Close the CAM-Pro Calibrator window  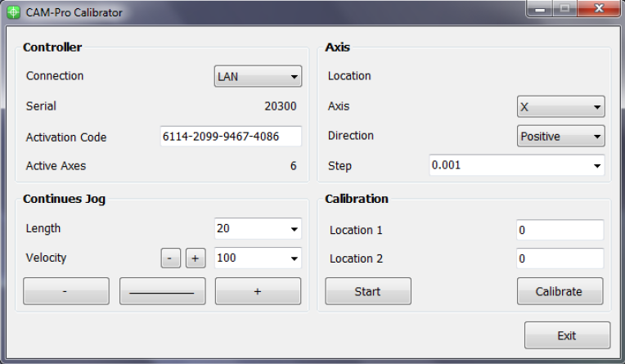[599, 8]
